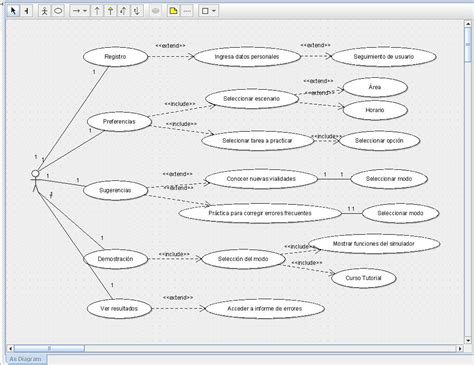Image resolution: width=474 pixels, height=365 pixels.
Task: Switch to the As Diagram tab
Action: click(26, 359)
